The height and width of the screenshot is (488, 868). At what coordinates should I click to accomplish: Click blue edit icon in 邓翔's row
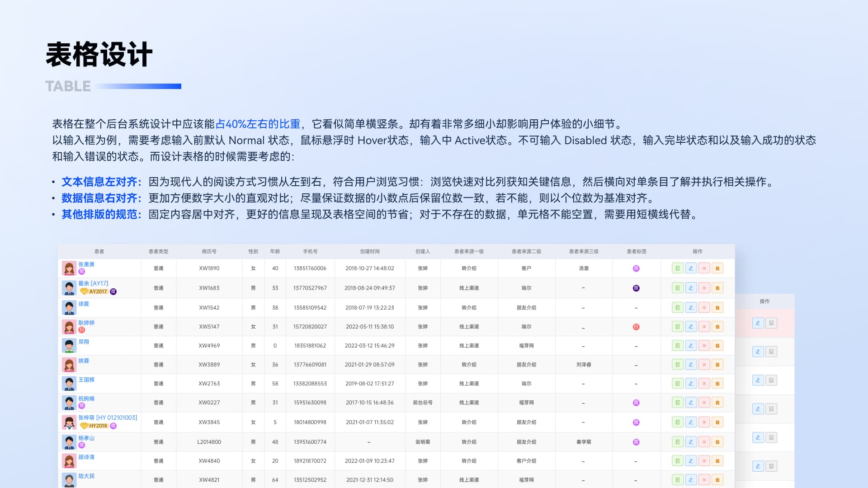(x=691, y=346)
